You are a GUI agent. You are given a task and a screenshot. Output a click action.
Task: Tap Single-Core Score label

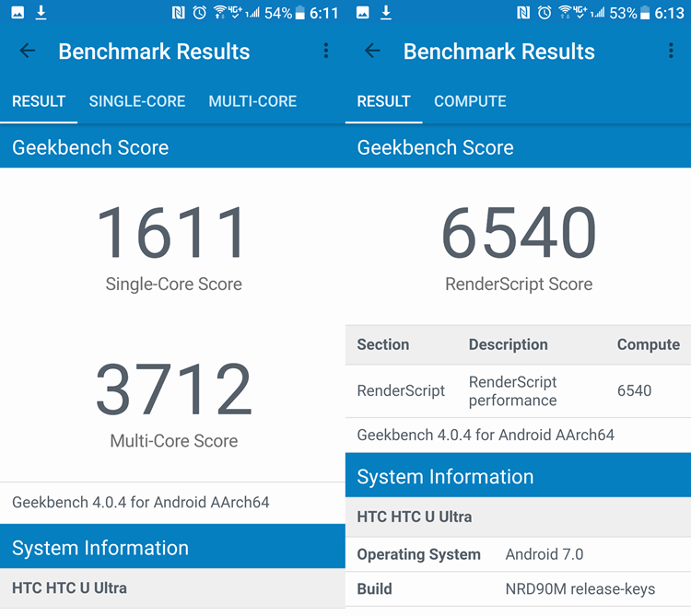click(173, 284)
